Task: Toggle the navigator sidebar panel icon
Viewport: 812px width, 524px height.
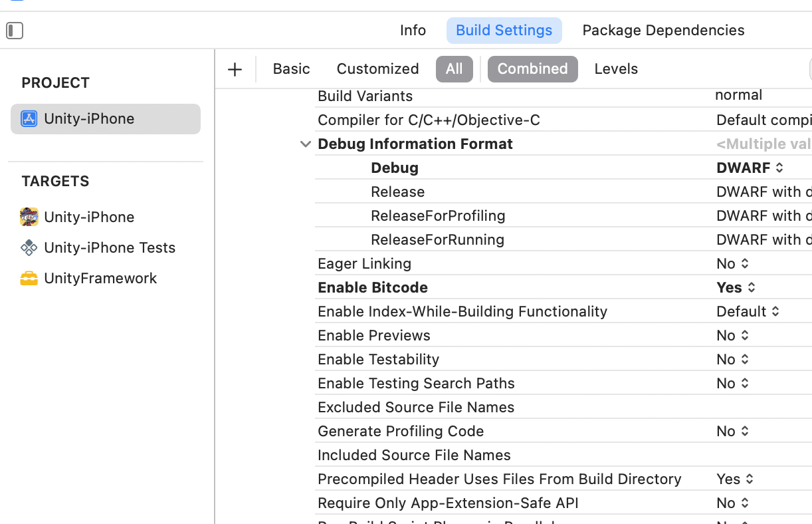Action: [x=15, y=31]
